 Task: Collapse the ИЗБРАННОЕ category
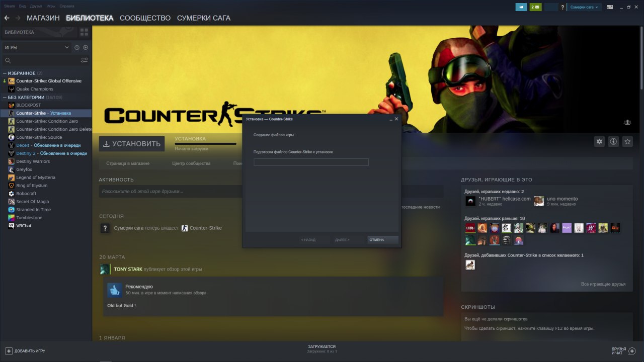click(5, 73)
